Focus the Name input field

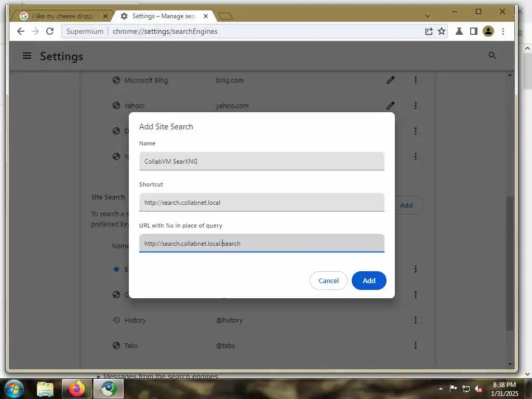[262, 161]
